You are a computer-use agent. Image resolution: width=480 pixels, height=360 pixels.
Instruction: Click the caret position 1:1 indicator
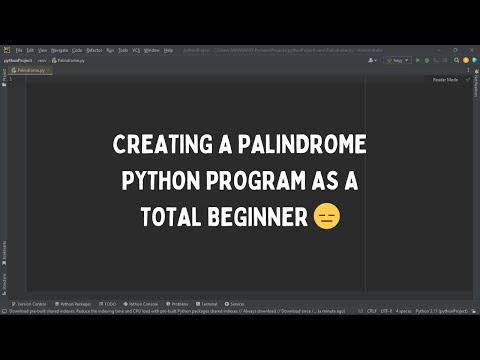pos(360,311)
